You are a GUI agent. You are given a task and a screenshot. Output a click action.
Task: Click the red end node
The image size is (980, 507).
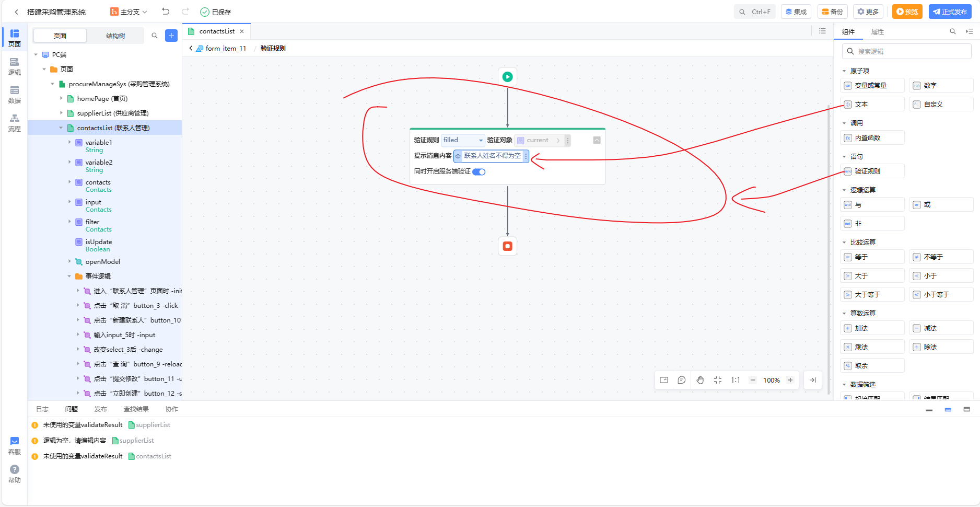pos(507,246)
